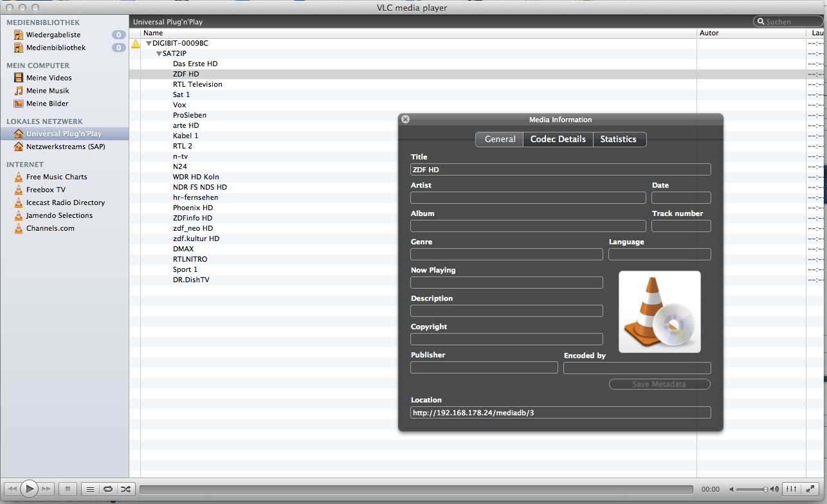Click the Description input field
Viewport: 827px width, 504px height.
pos(507,311)
